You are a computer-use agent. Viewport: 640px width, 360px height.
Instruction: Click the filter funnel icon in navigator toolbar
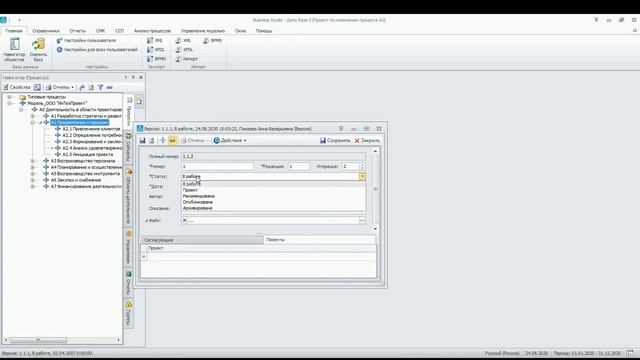pos(100,87)
